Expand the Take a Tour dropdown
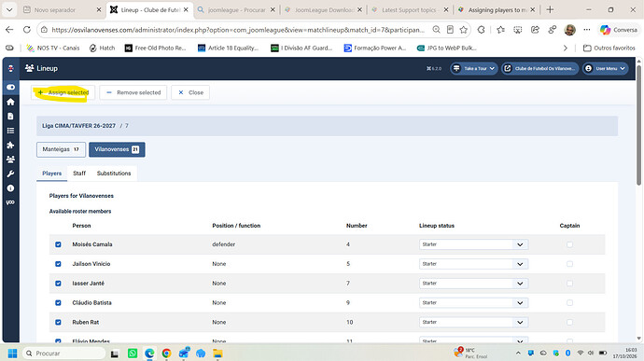 tap(473, 69)
